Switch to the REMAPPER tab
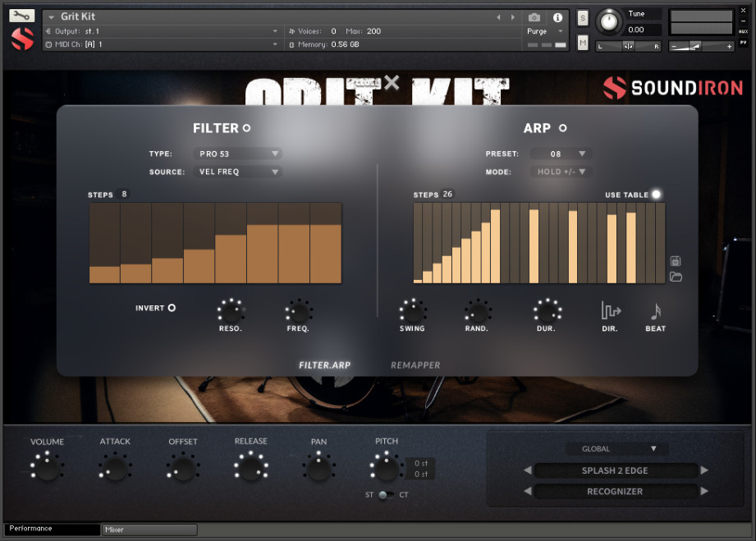The image size is (756, 541). click(415, 365)
